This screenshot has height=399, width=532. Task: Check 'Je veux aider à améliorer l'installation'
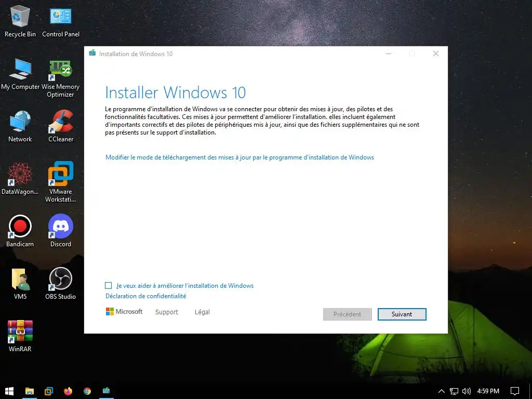point(108,285)
